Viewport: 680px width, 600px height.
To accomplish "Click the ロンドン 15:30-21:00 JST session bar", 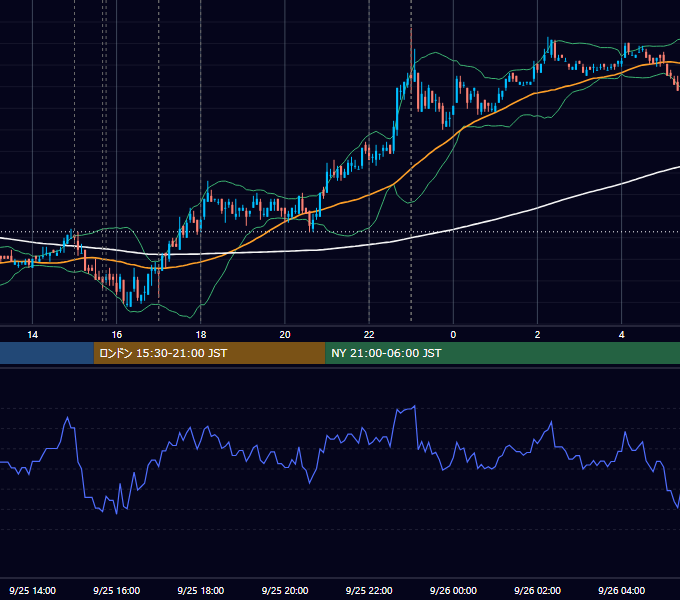I will (209, 353).
